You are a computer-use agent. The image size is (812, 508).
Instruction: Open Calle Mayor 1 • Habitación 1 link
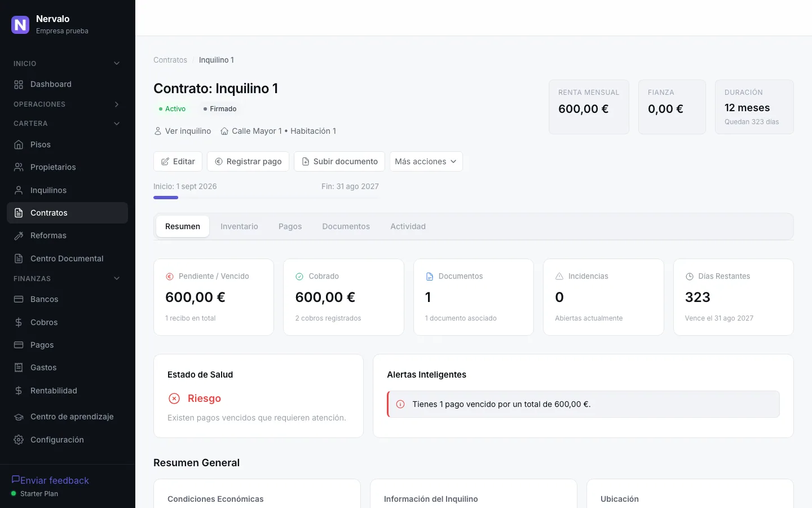coord(278,131)
